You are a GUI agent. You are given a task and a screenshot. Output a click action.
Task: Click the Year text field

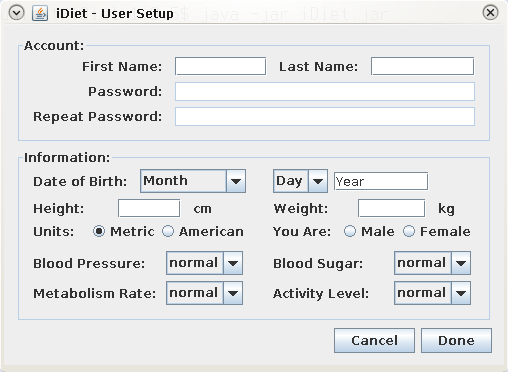point(381,181)
